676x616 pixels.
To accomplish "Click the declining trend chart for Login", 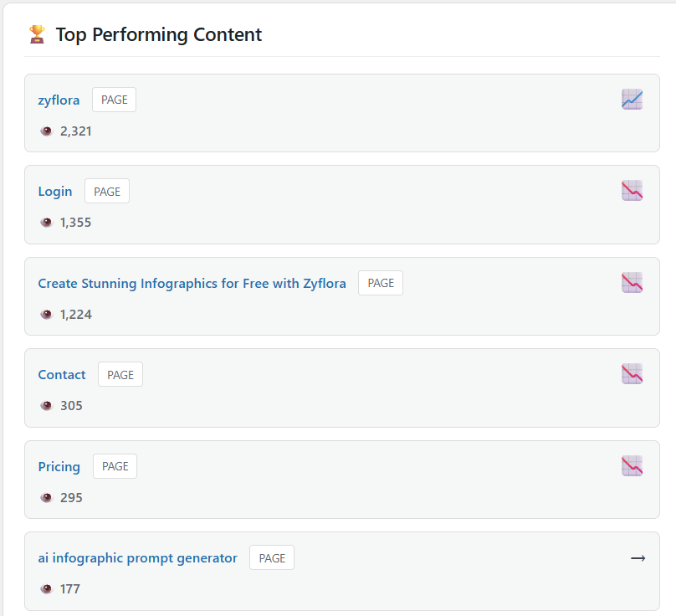I will [x=632, y=190].
